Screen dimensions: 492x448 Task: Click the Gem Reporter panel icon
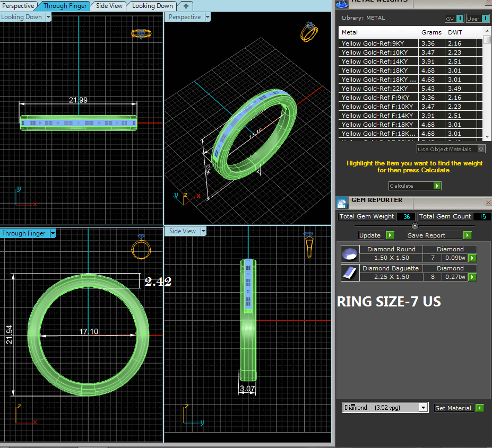pyautogui.click(x=342, y=201)
